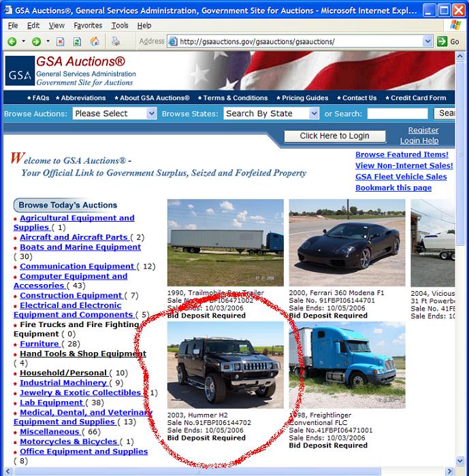Go to the Home page icon
This screenshot has width=469, height=476.
(x=95, y=41)
